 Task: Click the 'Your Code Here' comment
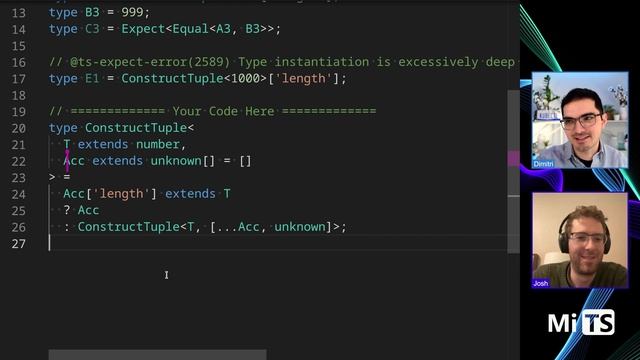pyautogui.click(x=213, y=111)
